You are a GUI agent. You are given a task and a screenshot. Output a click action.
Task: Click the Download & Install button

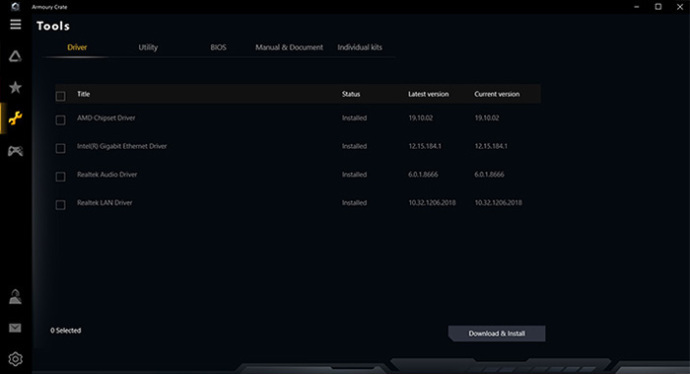coord(496,334)
